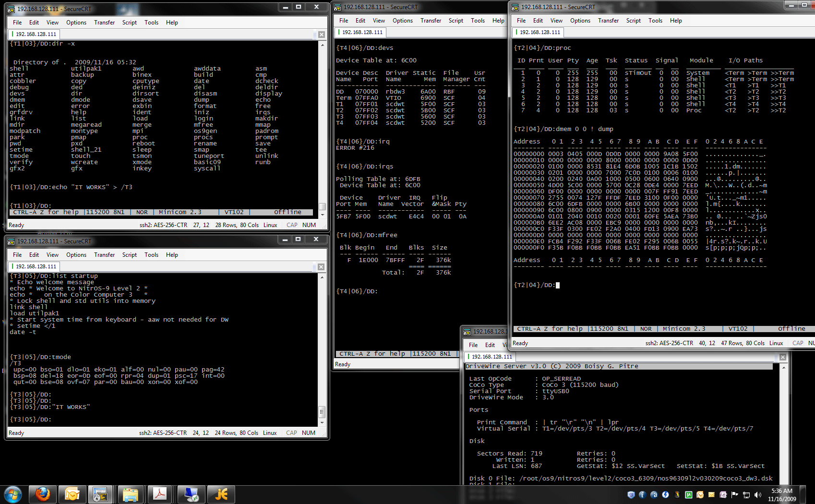Viewport: 815px width, 504px height.
Task: Click scroll-down arrow in the list startup window
Action: pyautogui.click(x=322, y=422)
